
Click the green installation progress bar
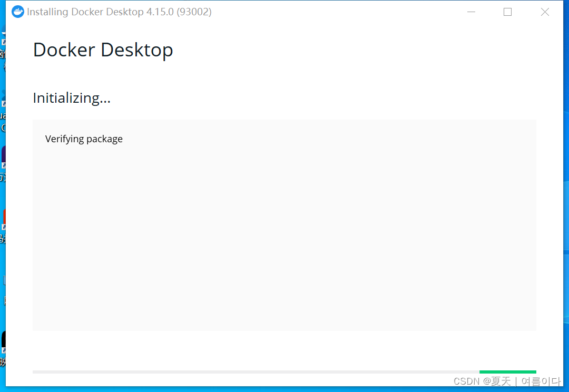coord(508,371)
